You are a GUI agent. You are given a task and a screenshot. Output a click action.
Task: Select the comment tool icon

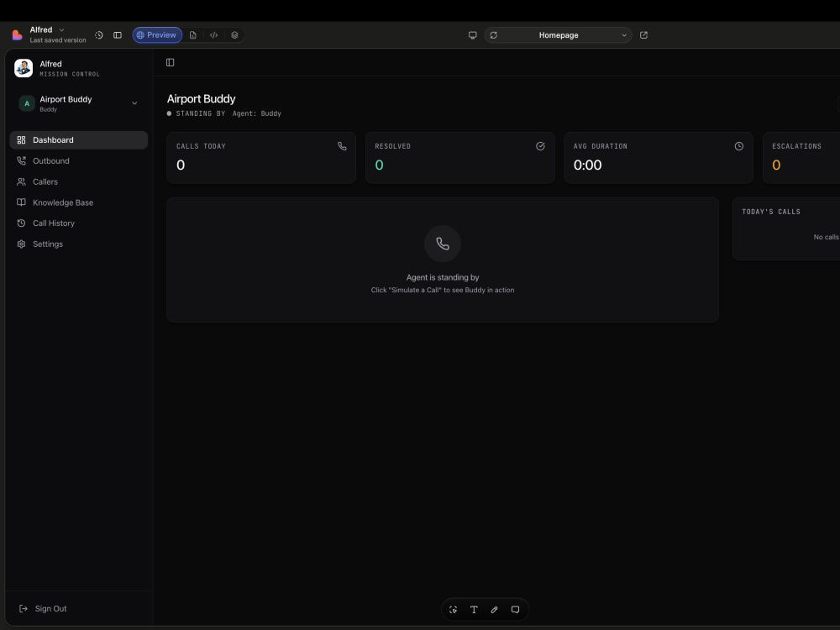point(516,610)
